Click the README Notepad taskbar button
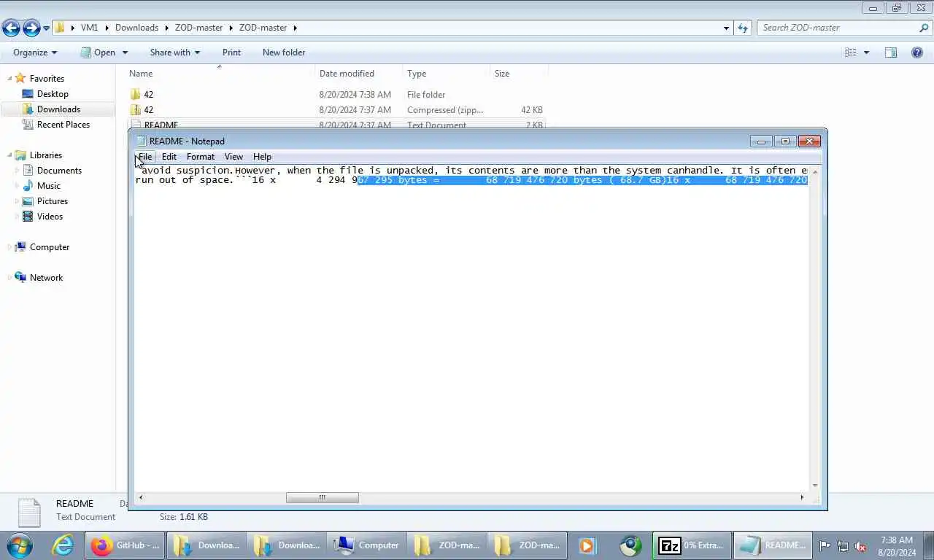 point(772,545)
